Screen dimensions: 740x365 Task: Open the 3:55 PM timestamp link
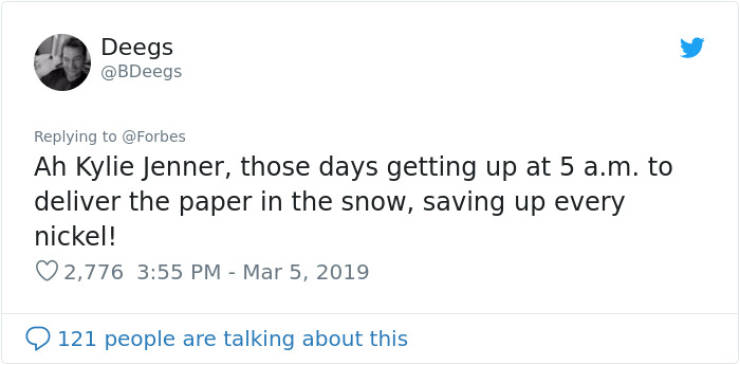(178, 272)
